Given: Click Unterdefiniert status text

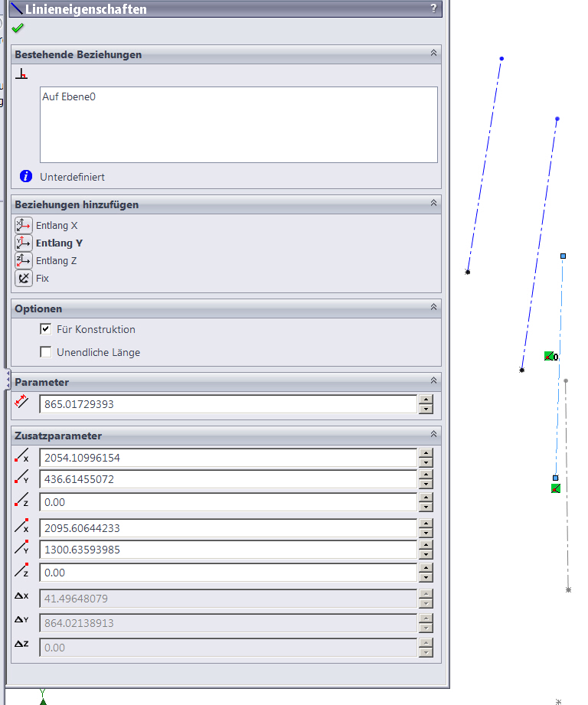Looking at the screenshot, I should point(72,177).
